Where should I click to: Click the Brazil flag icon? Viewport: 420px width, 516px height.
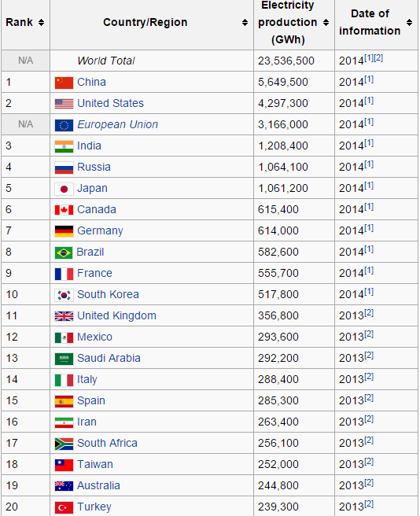tap(64, 252)
